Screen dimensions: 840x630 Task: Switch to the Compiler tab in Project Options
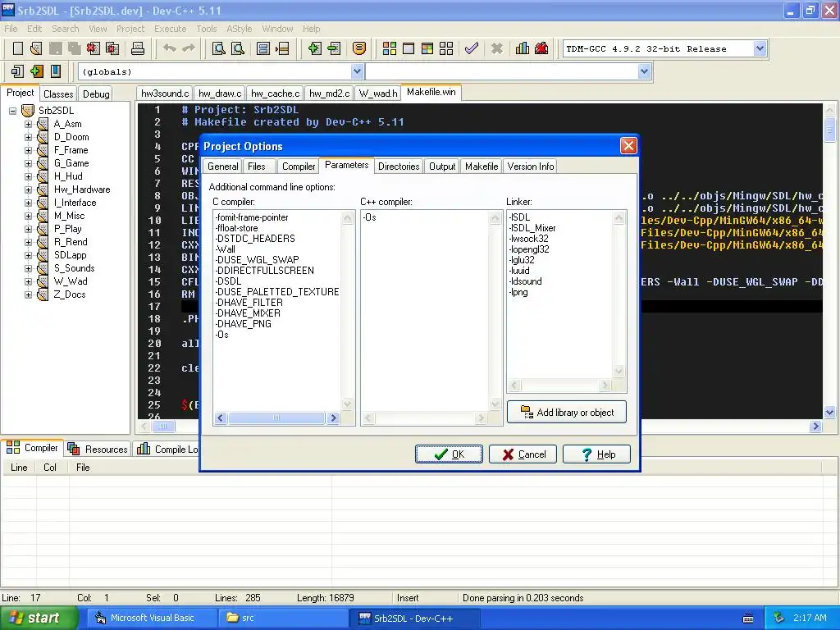click(299, 167)
